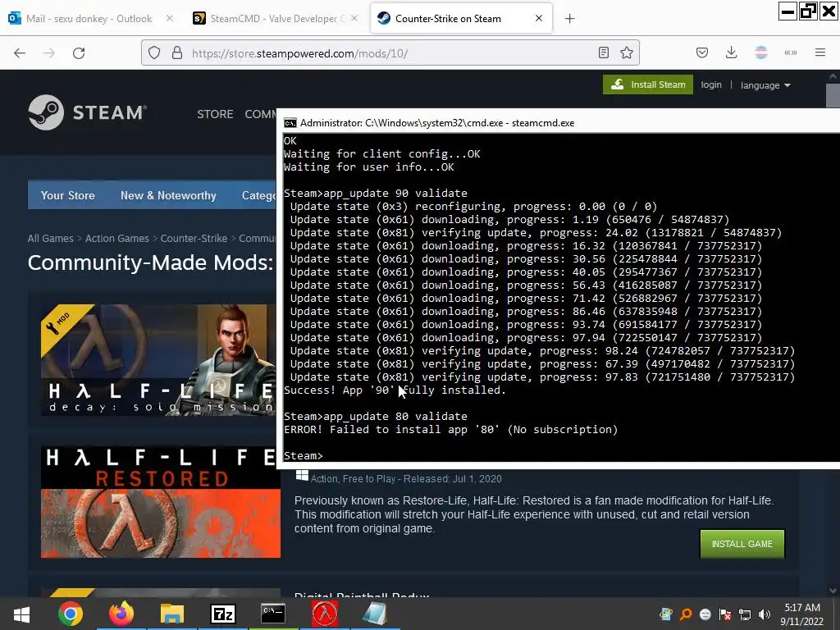Screen dimensions: 840x630
Task: Open 7-Zip from taskbar
Action: (x=222, y=614)
